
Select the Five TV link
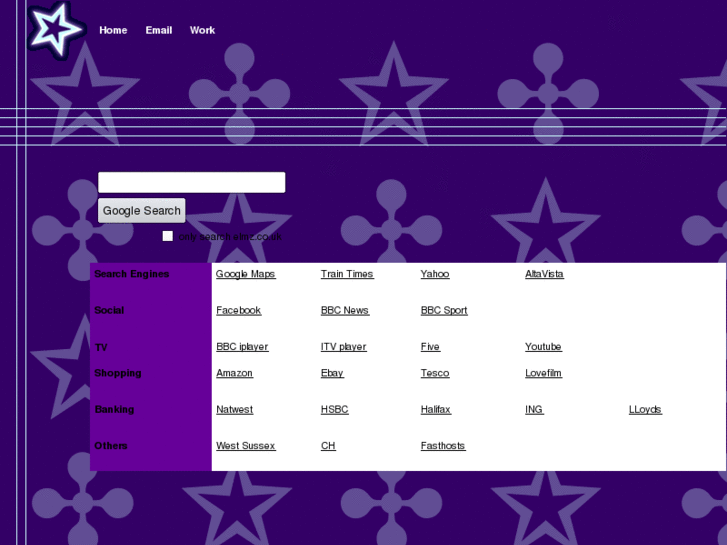(x=430, y=346)
